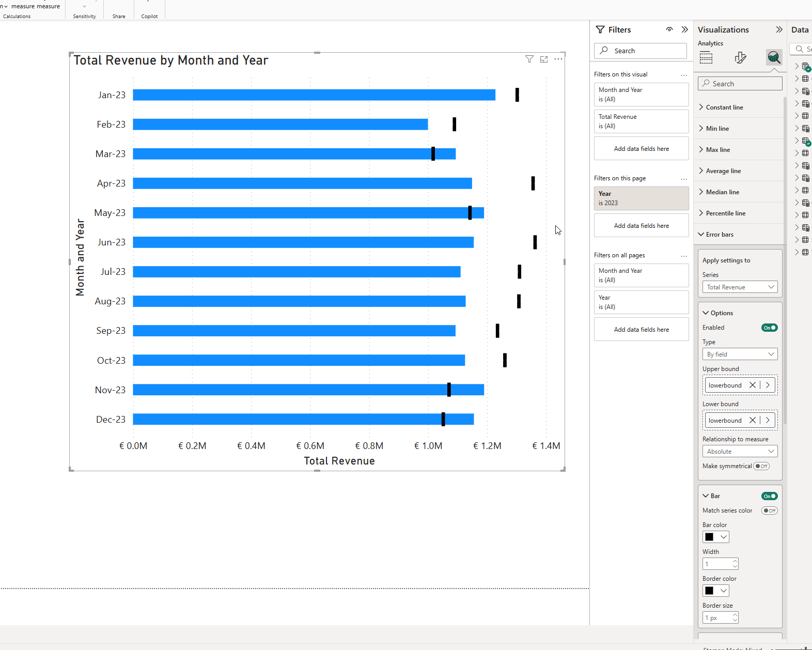812x650 pixels.
Task: Click Add data fields here under visual filters
Action: tap(642, 149)
